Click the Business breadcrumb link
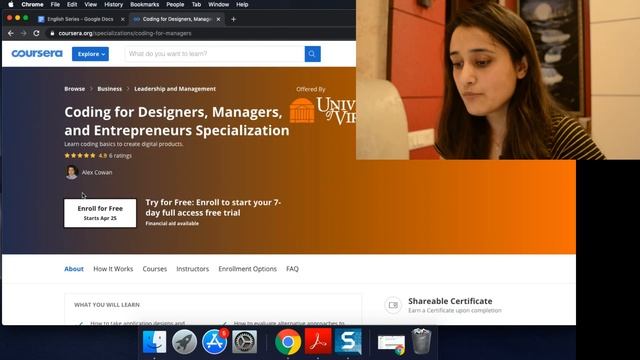This screenshot has height=360, width=640. [x=109, y=89]
